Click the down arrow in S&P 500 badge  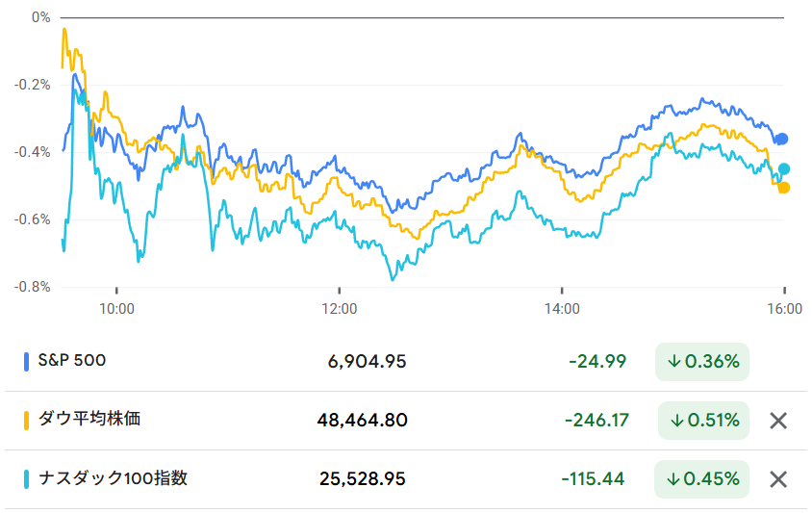tap(674, 362)
